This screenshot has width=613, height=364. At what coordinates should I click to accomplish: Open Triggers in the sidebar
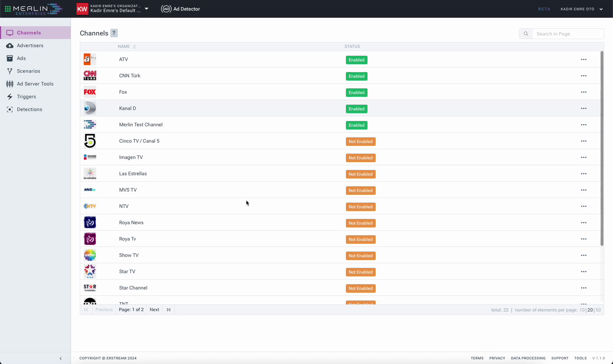35,96
